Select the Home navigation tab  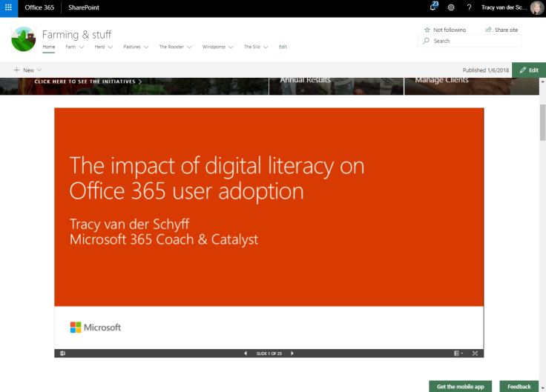coord(48,47)
